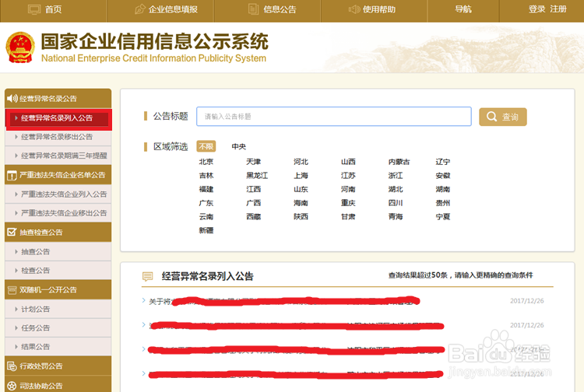Click the 注册 link
The width and height of the screenshot is (584, 392).
[x=558, y=9]
